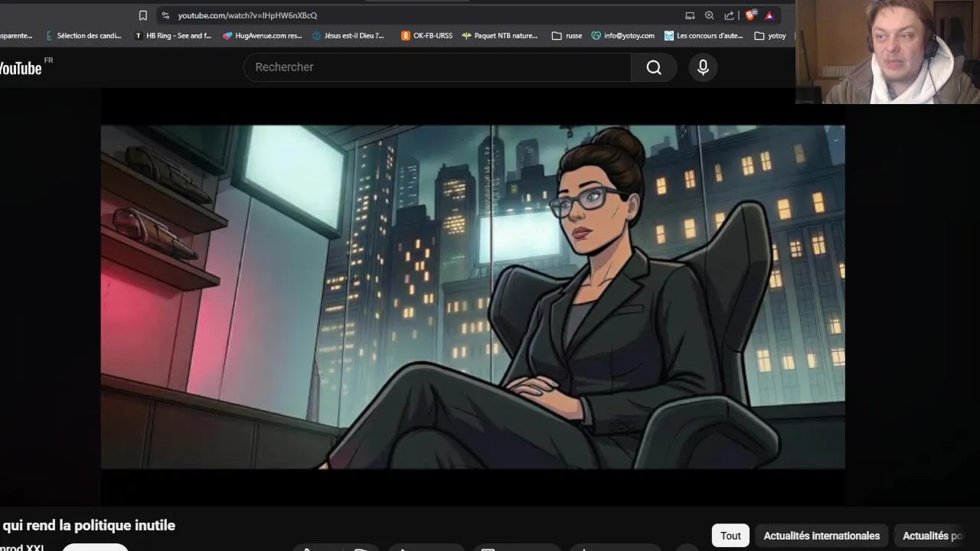Open the Brave Shields lion icon
Image resolution: width=980 pixels, height=551 pixels.
pyautogui.click(x=751, y=15)
